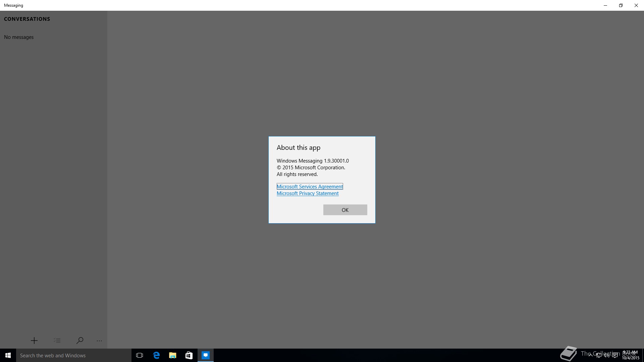Launch Microsoft Edge from the taskbar
This screenshot has height=362, width=644.
[156, 355]
